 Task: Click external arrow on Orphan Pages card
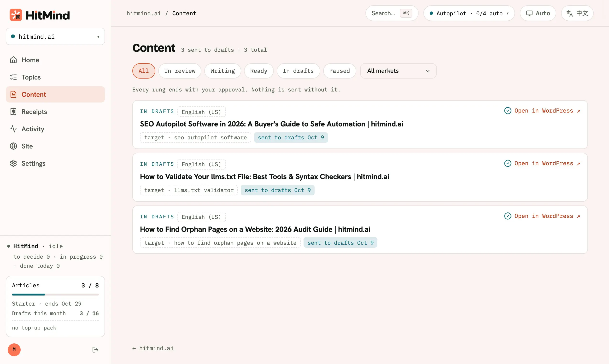click(x=578, y=216)
